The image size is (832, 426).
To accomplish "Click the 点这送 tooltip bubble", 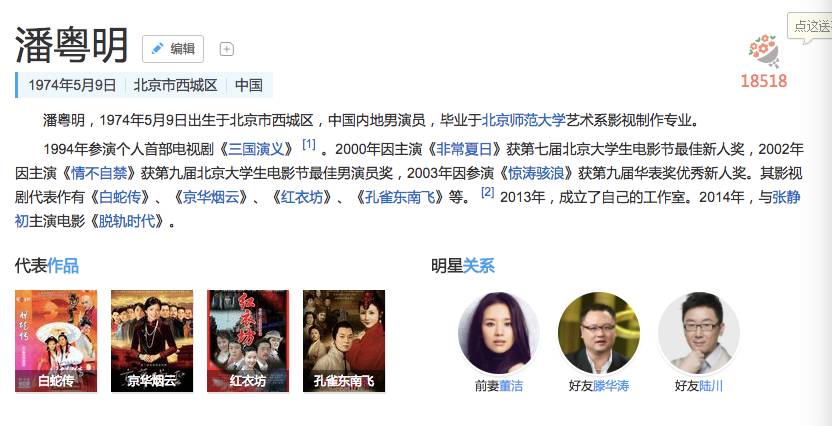I will (x=810, y=27).
